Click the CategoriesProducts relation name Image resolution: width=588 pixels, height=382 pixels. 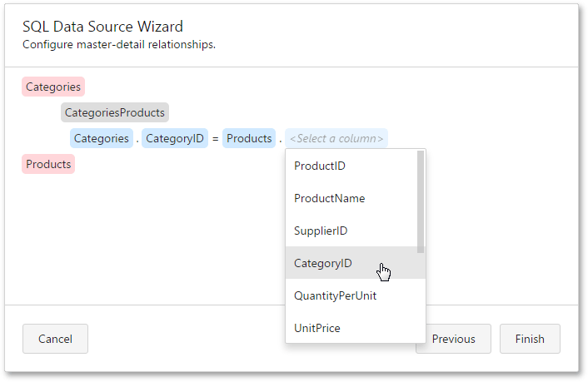[115, 112]
